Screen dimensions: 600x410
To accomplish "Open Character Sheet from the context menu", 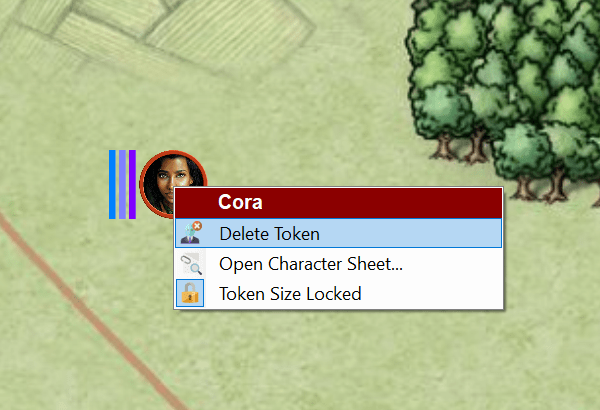I will [338, 264].
